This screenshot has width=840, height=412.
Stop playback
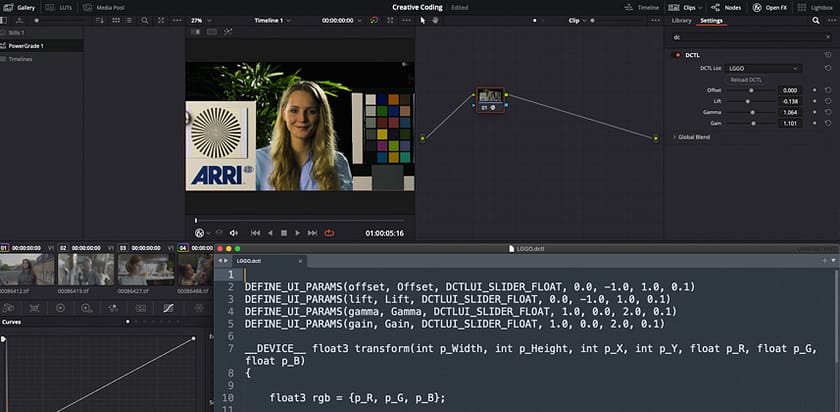[284, 233]
